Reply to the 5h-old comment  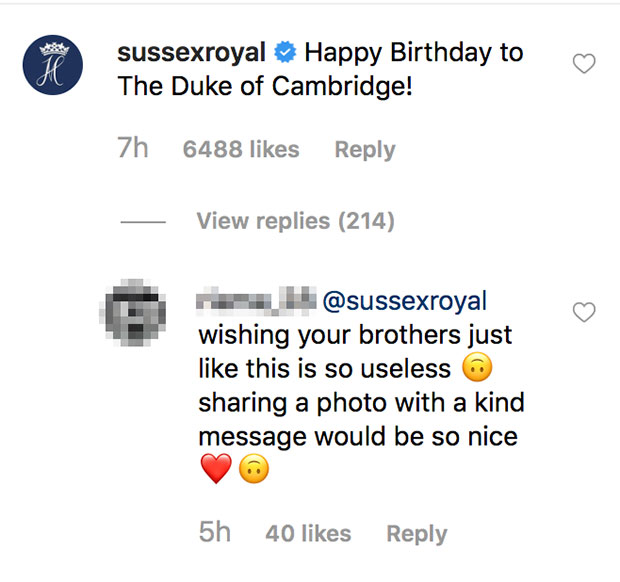[416, 534]
